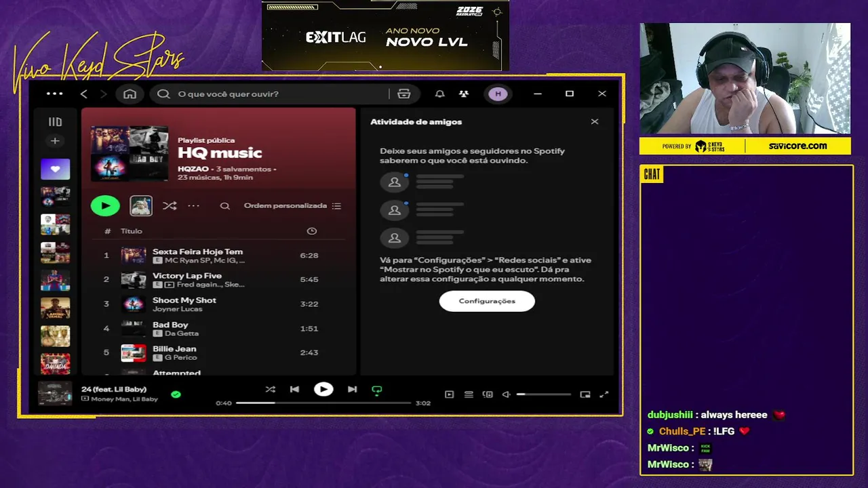Go forward with the right arrow
The width and height of the screenshot is (868, 488).
(103, 94)
